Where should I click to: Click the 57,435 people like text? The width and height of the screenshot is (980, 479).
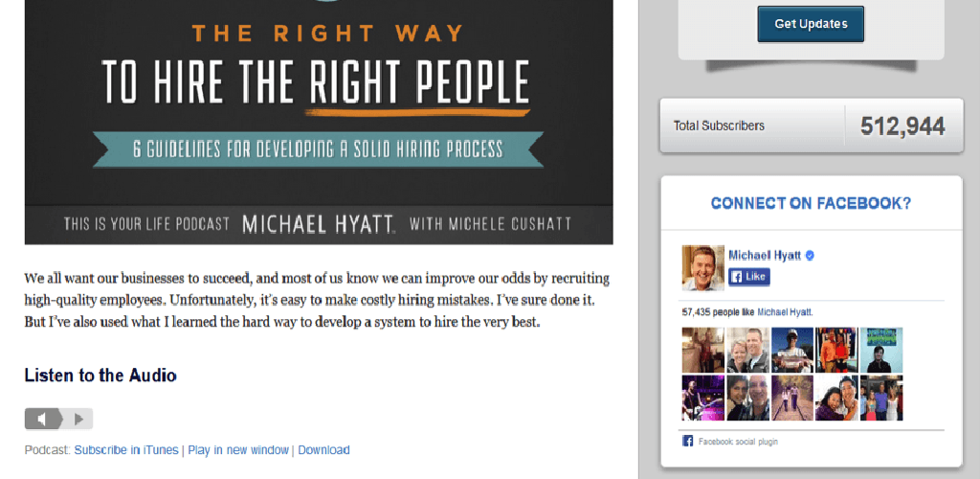(719, 311)
